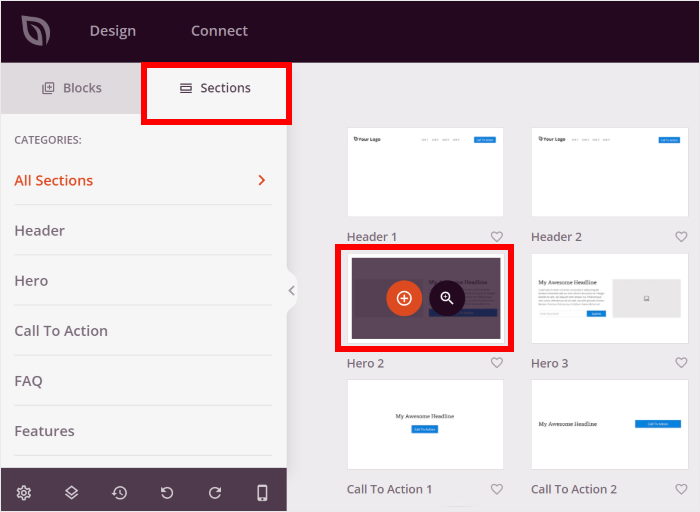Select the Call To Action category
Screen dimensions: 700x512
click(143, 331)
